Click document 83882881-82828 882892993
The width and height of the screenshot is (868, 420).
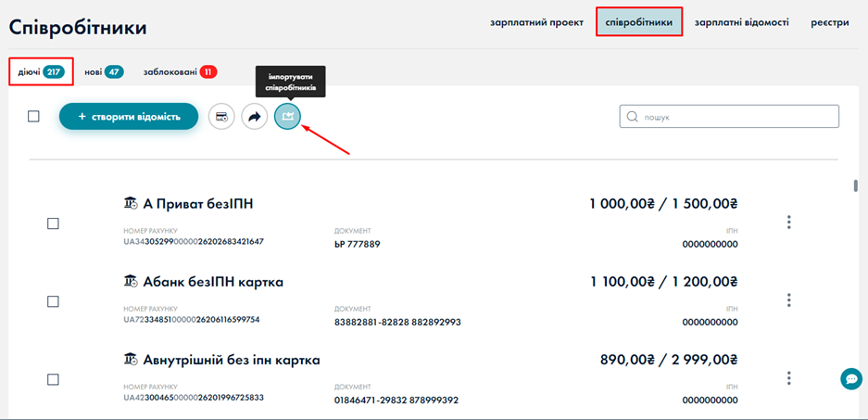(397, 322)
